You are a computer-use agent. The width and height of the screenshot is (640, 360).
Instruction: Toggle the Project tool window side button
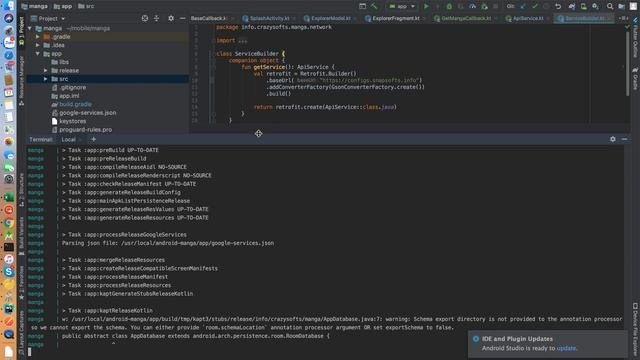(x=22, y=30)
